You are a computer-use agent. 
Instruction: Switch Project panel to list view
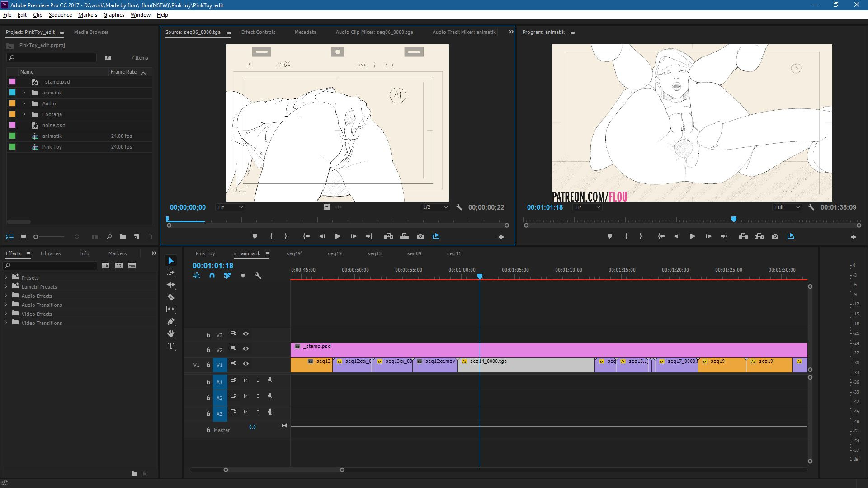(x=9, y=236)
